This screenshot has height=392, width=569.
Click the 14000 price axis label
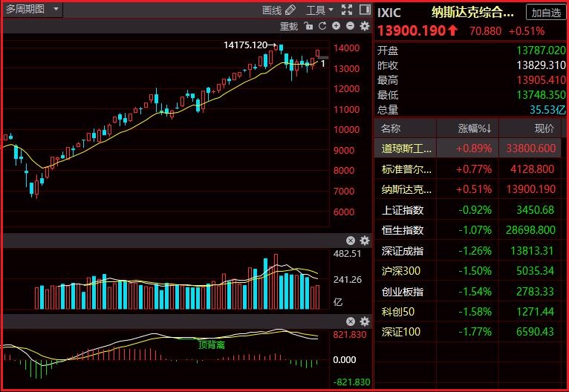(x=347, y=48)
